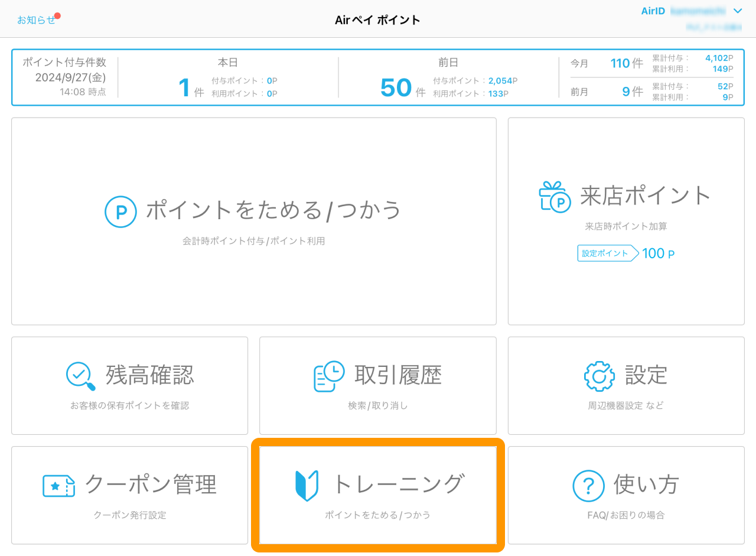Click the gear icon of 設定

[x=599, y=376]
